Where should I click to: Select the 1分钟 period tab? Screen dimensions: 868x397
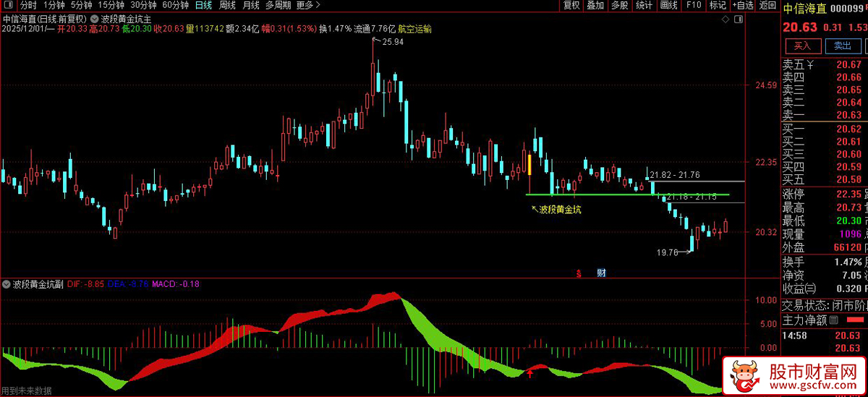[x=55, y=5]
